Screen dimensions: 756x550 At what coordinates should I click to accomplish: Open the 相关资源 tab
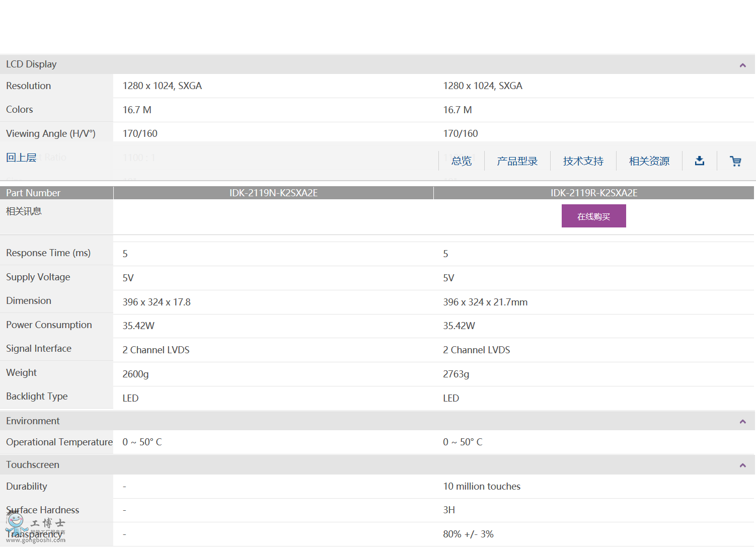[x=649, y=161]
